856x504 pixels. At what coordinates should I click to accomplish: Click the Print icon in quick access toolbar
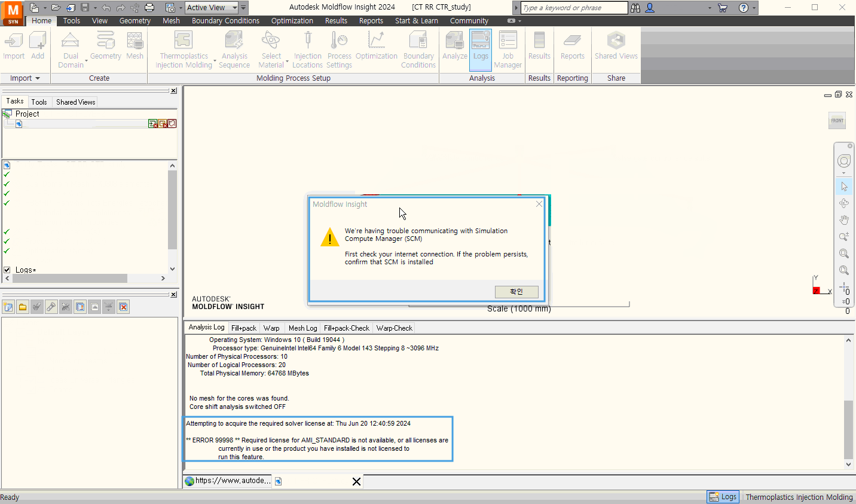tap(149, 8)
